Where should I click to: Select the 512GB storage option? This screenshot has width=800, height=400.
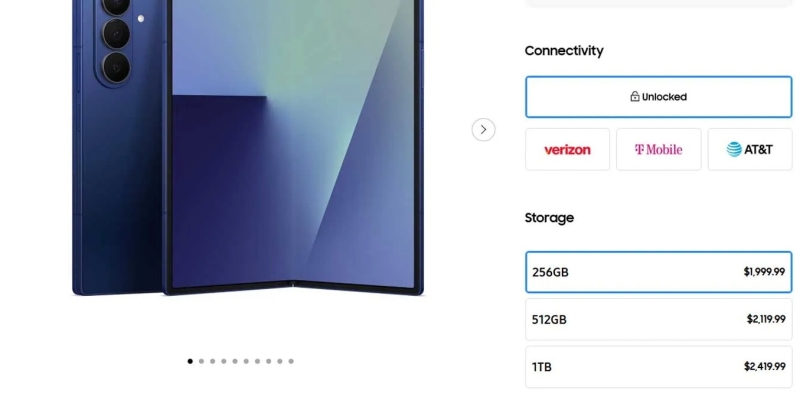coord(659,319)
